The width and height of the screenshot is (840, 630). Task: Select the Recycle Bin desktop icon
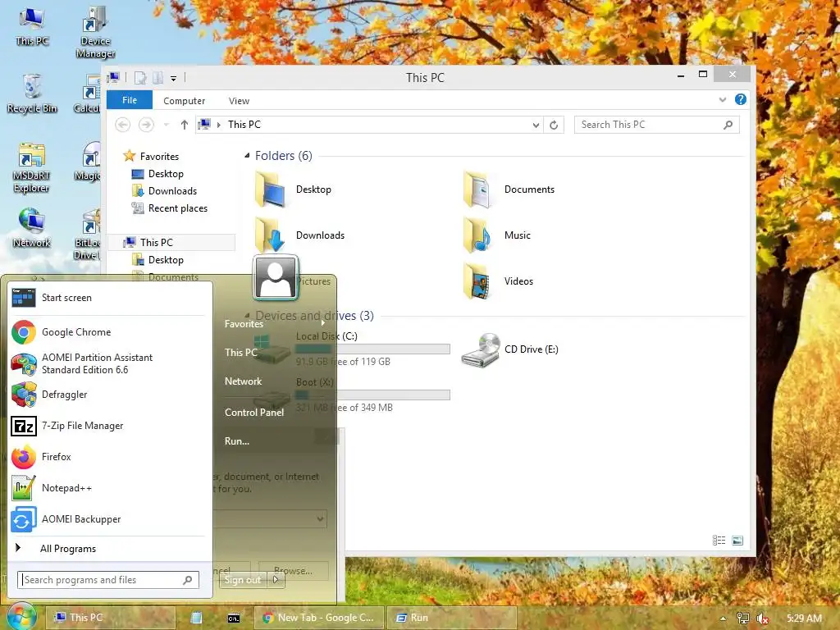[32, 94]
